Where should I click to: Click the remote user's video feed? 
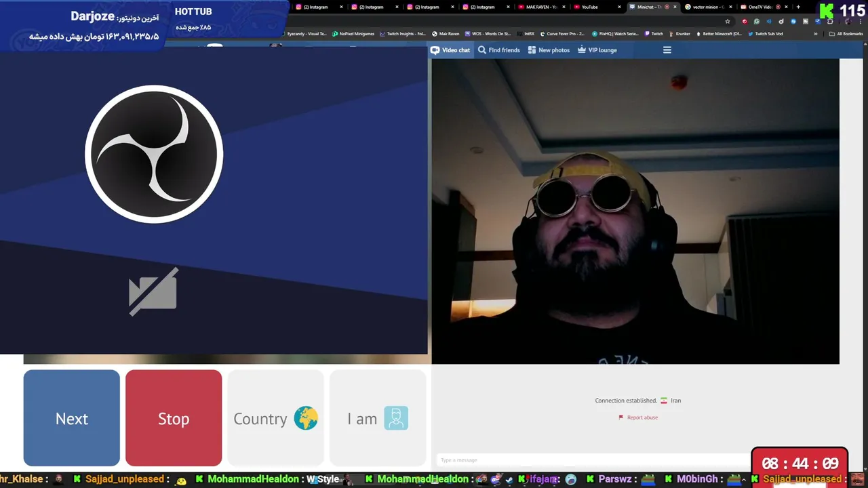pyautogui.click(x=635, y=211)
